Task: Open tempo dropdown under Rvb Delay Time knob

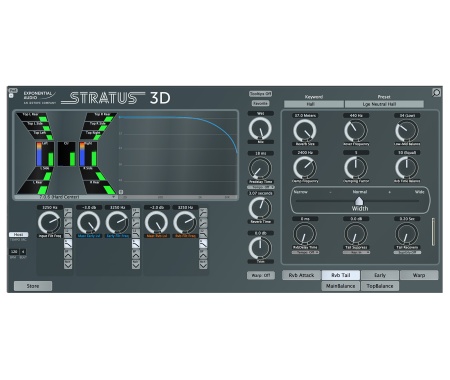Action: tap(305, 252)
